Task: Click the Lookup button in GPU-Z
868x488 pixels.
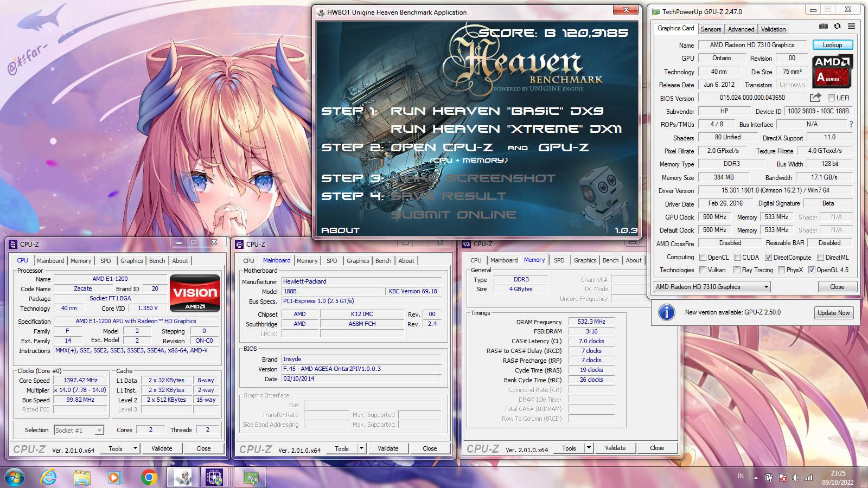Action: coord(832,45)
